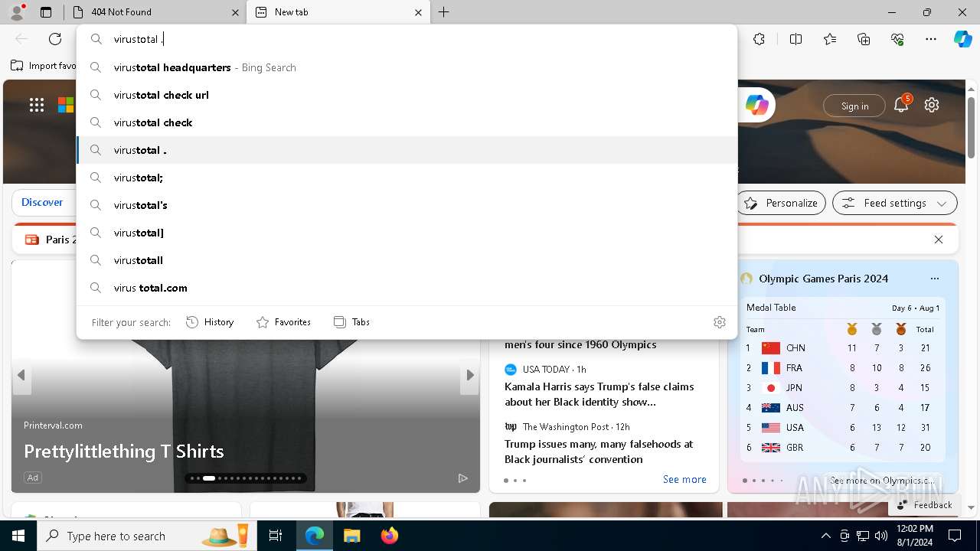Expand the Feed settings dropdown
The image size is (980, 551).
coord(895,203)
